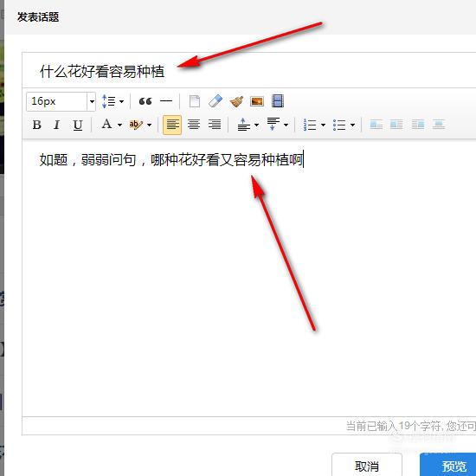The image size is (476, 476).
Task: Insert a blockquote
Action: coord(145,101)
